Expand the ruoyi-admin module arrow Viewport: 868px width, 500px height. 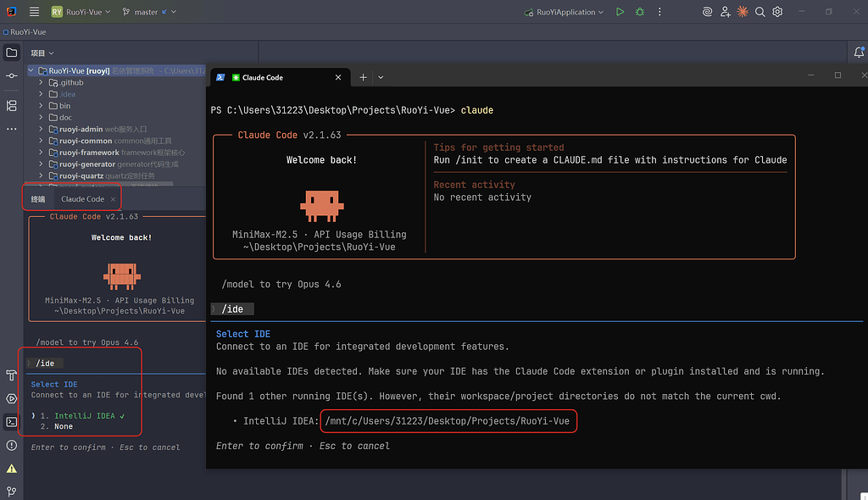[41, 129]
